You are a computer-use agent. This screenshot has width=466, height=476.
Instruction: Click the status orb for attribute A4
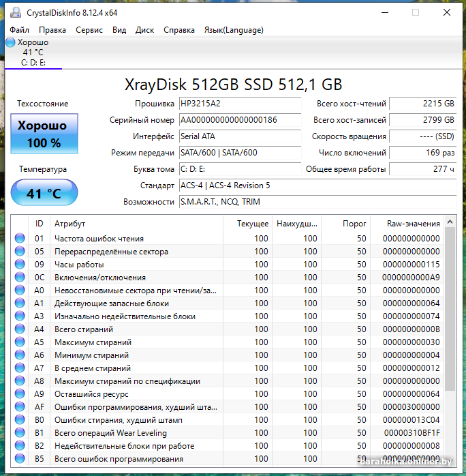coord(20,329)
